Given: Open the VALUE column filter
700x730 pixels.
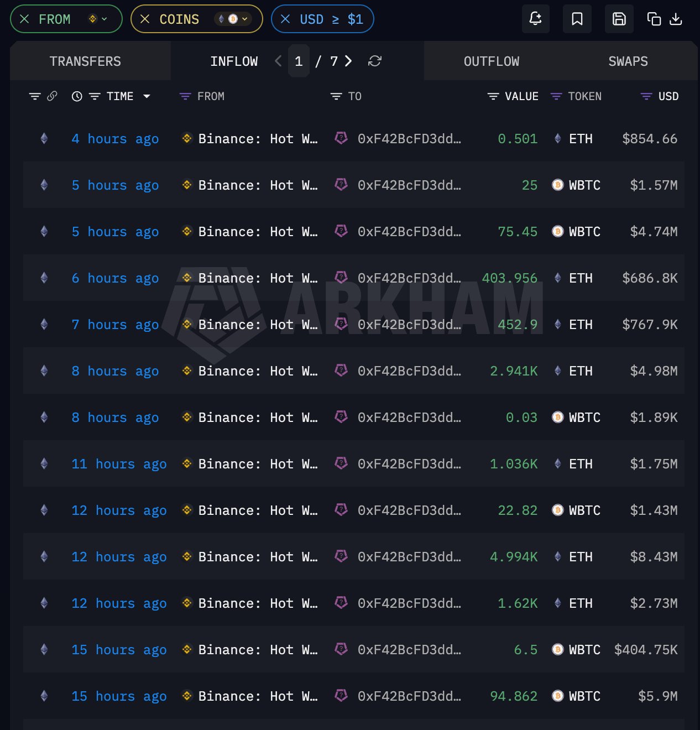Looking at the screenshot, I should coord(493,96).
